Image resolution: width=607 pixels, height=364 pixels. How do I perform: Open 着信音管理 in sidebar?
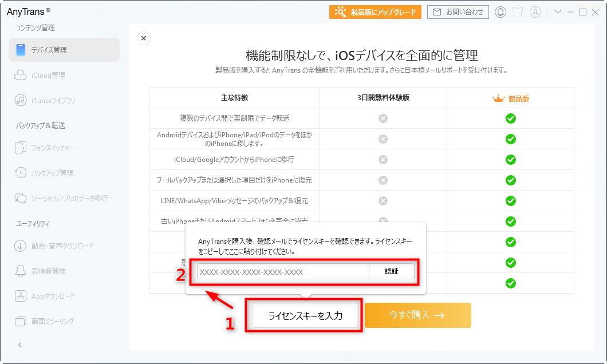(49, 271)
